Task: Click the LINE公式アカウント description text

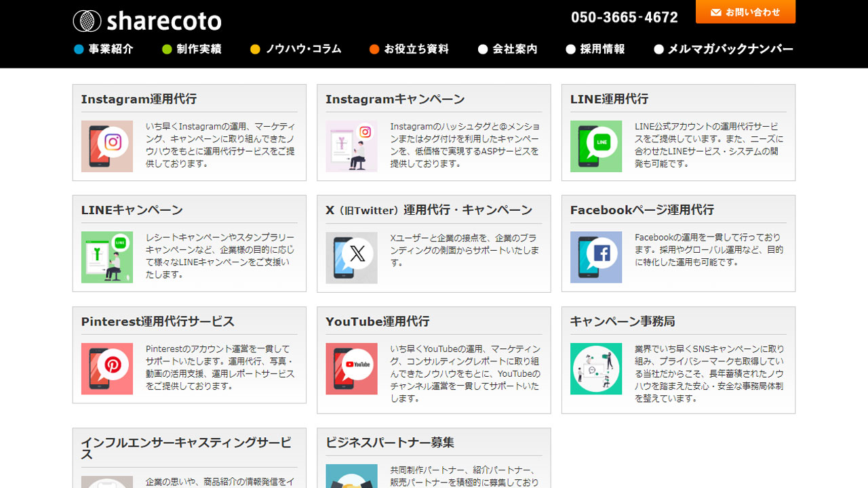Action: [x=709, y=145]
